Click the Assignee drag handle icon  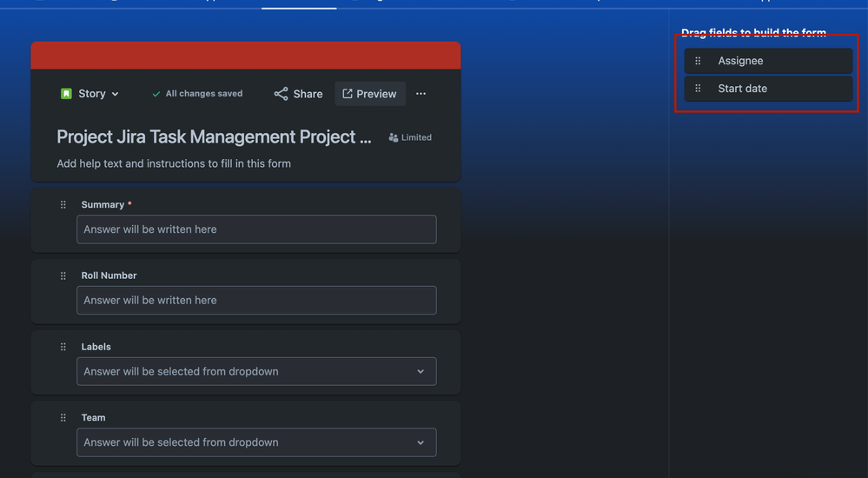698,61
